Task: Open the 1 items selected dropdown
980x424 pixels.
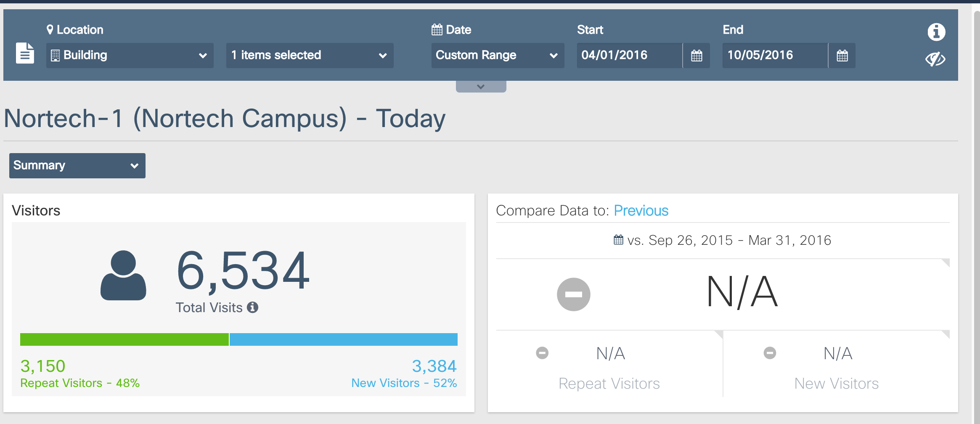Action: [x=310, y=56]
